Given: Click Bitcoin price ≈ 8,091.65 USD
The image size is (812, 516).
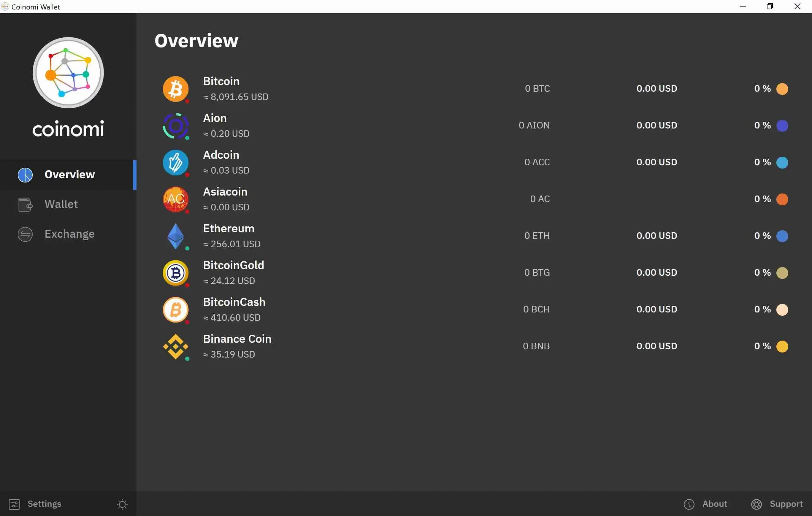Looking at the screenshot, I should pos(236,97).
